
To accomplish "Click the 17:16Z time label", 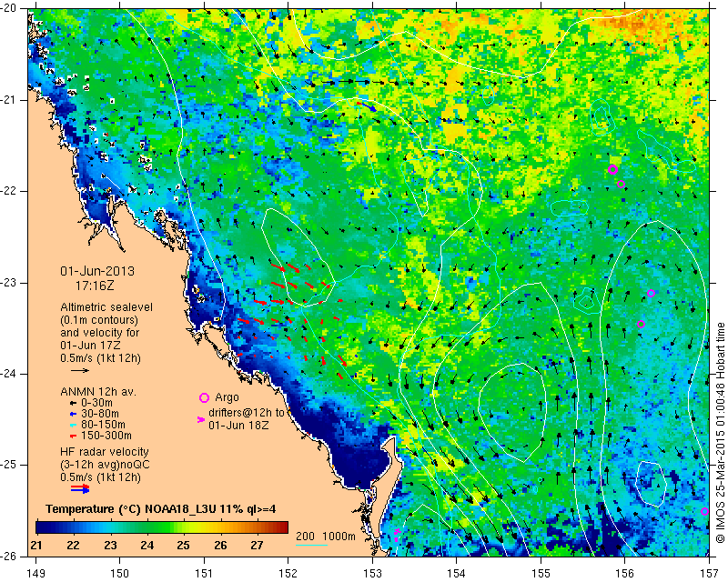I will 95,286.
